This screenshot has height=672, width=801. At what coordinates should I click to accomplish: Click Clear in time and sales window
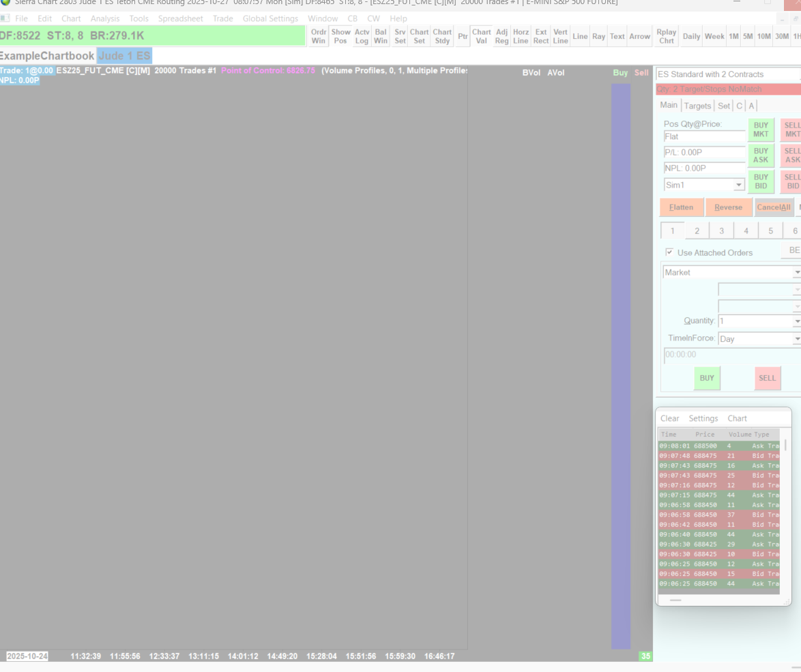[670, 418]
